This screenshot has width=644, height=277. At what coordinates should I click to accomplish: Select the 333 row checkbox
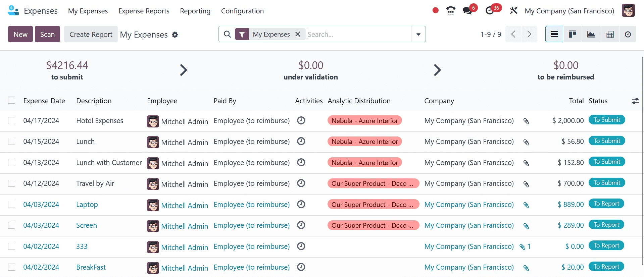[x=12, y=246]
